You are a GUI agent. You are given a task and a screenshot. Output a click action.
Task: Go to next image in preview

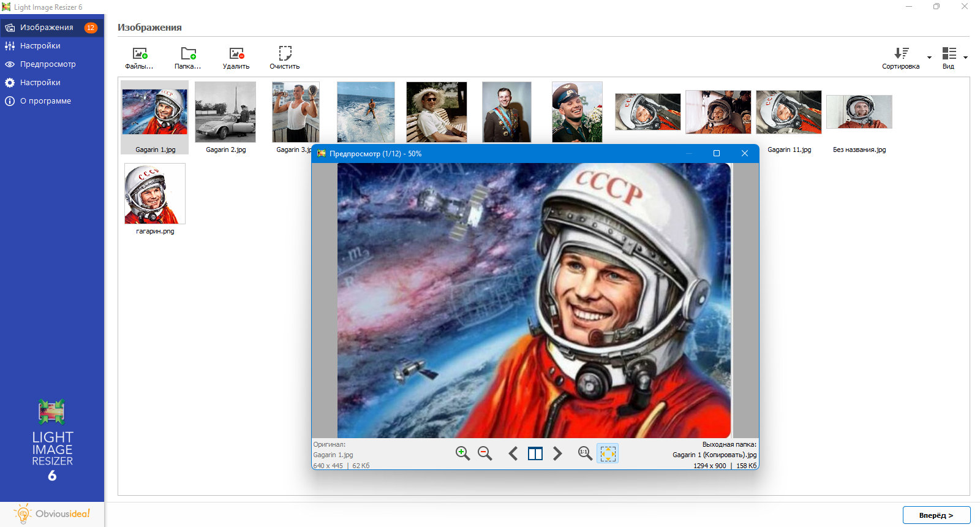click(x=557, y=453)
